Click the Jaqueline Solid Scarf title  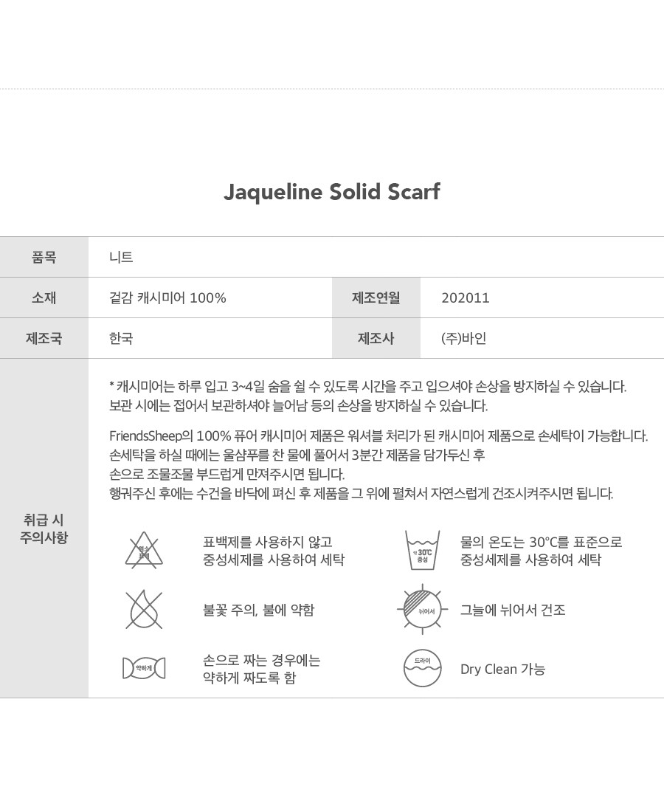(331, 192)
